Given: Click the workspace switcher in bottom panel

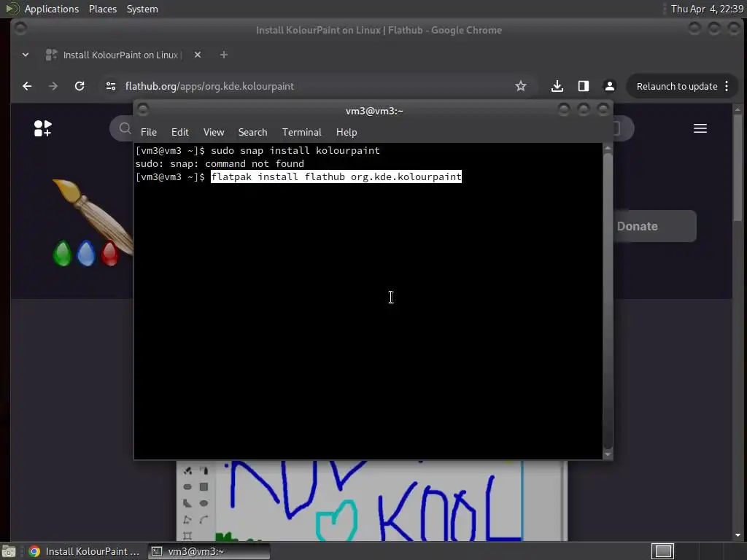Looking at the screenshot, I should [x=662, y=551].
